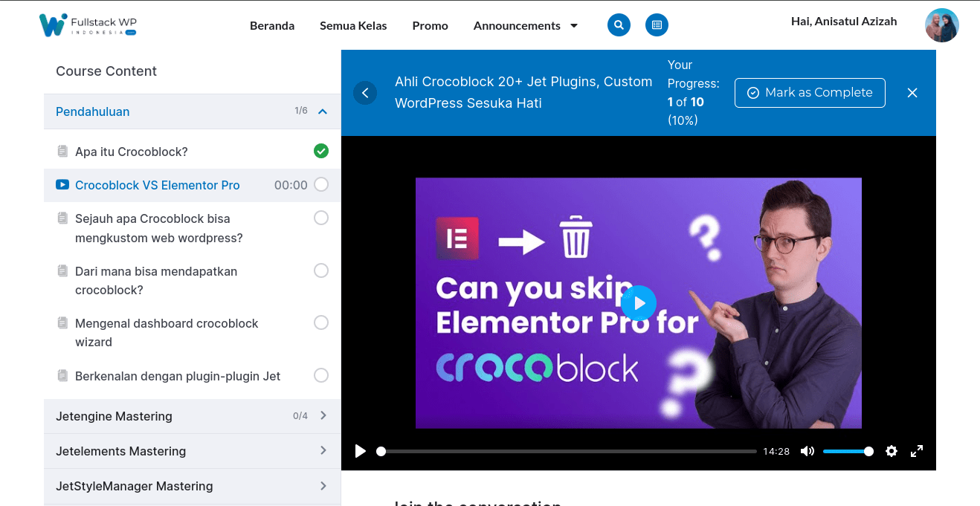Image resolution: width=980 pixels, height=506 pixels.
Task: Click the 1/6 lesson counter
Action: (301, 111)
